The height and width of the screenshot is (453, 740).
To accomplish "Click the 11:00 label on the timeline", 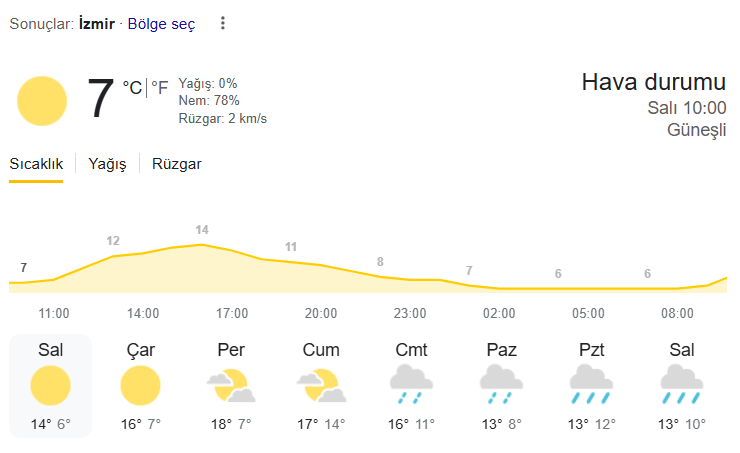I will tap(54, 313).
